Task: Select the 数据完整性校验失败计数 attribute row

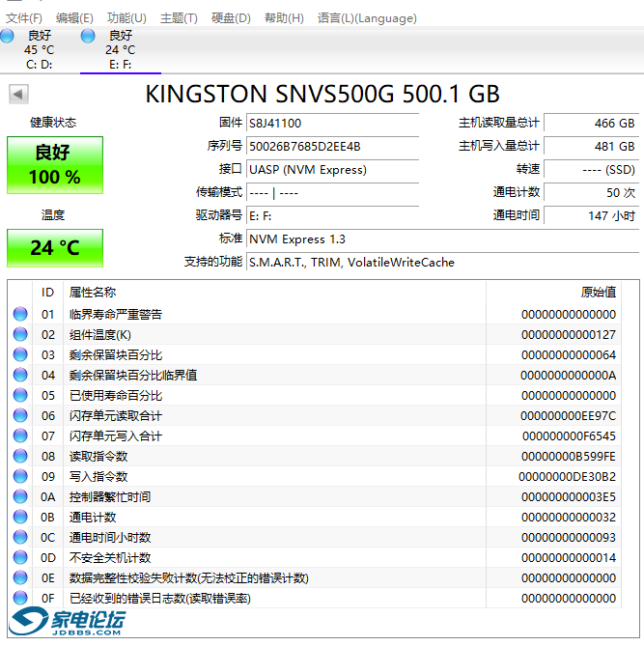Action: pyautogui.click(x=315, y=577)
